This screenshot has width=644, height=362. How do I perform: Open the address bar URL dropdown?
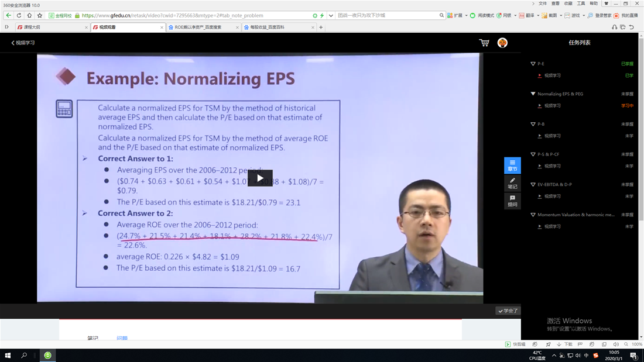coord(331,16)
